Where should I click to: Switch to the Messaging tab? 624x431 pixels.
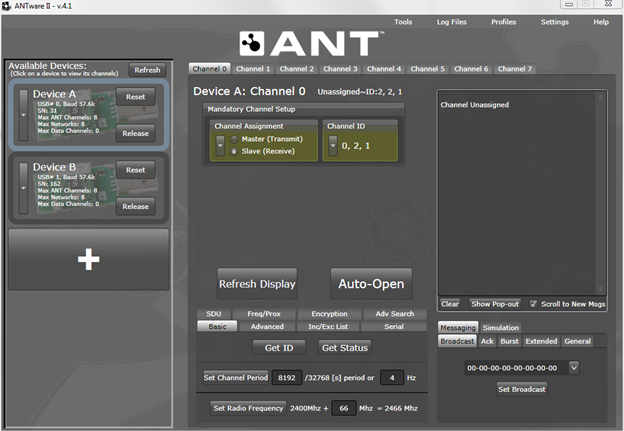click(x=458, y=328)
